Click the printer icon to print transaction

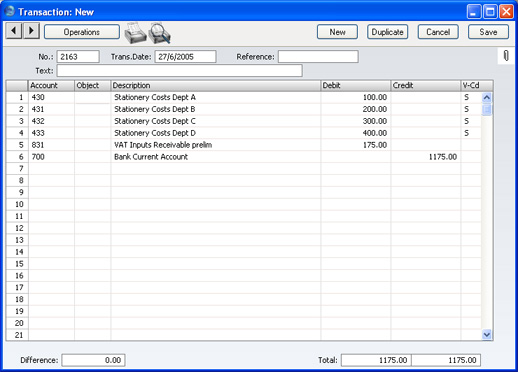(x=135, y=33)
